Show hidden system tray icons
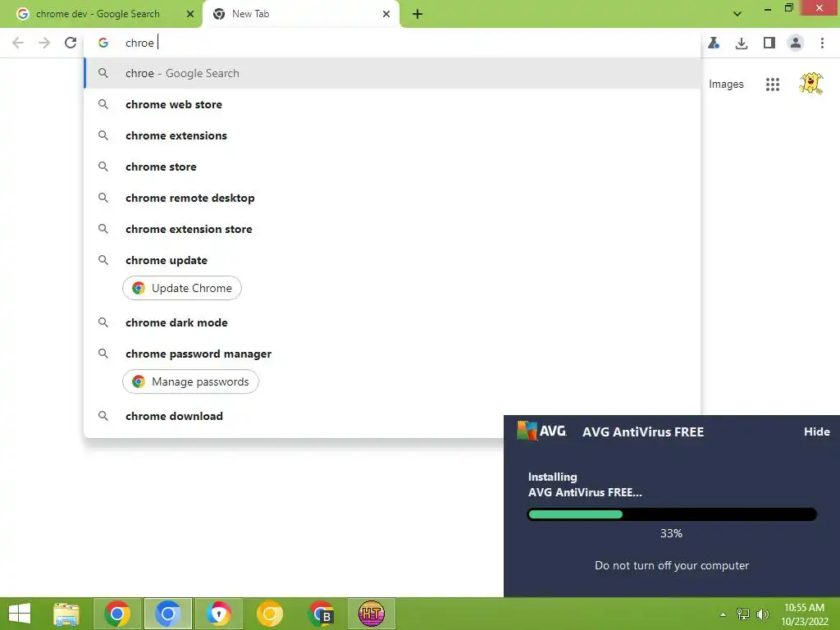 [x=723, y=614]
